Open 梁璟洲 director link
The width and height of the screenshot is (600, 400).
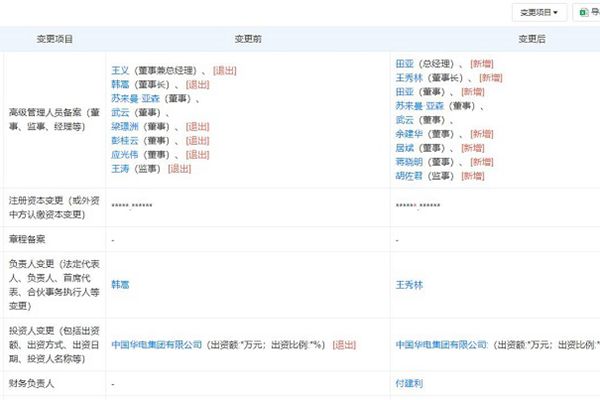(x=127, y=127)
